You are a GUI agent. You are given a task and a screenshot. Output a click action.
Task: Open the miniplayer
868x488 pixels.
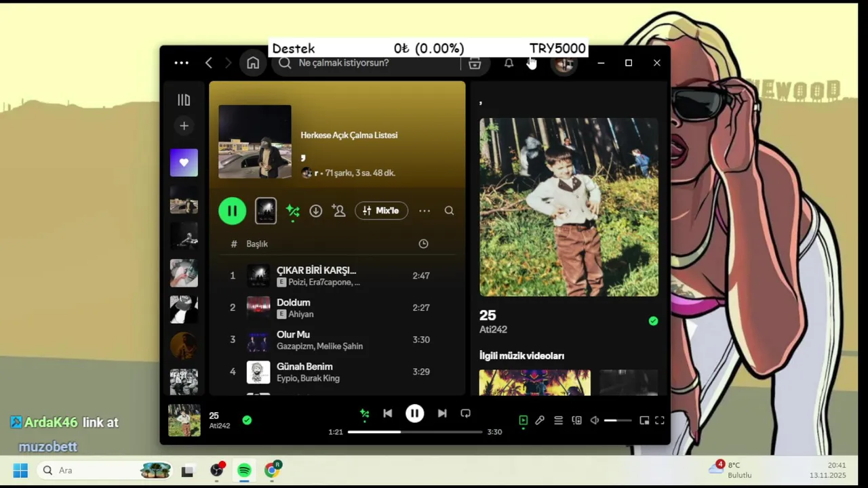click(x=644, y=421)
